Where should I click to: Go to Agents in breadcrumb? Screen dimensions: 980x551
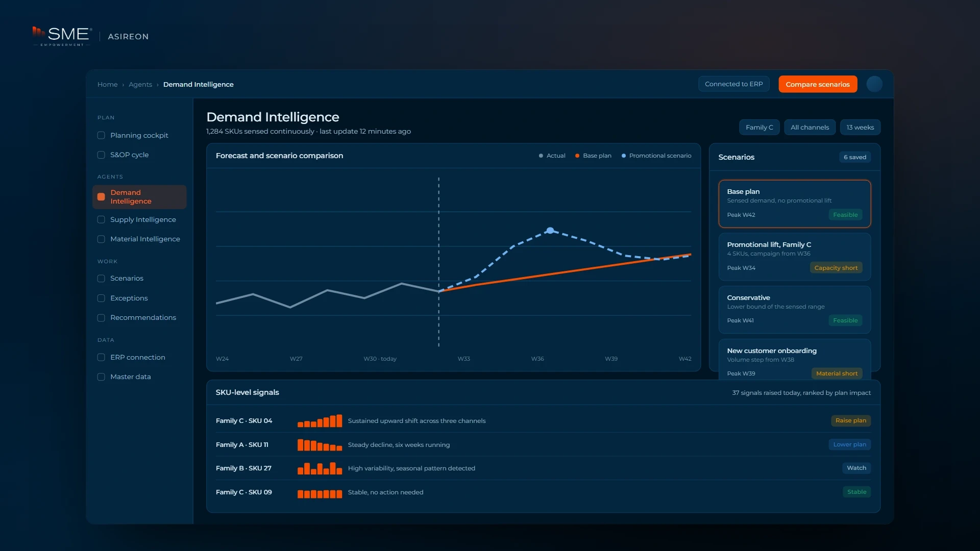click(140, 84)
